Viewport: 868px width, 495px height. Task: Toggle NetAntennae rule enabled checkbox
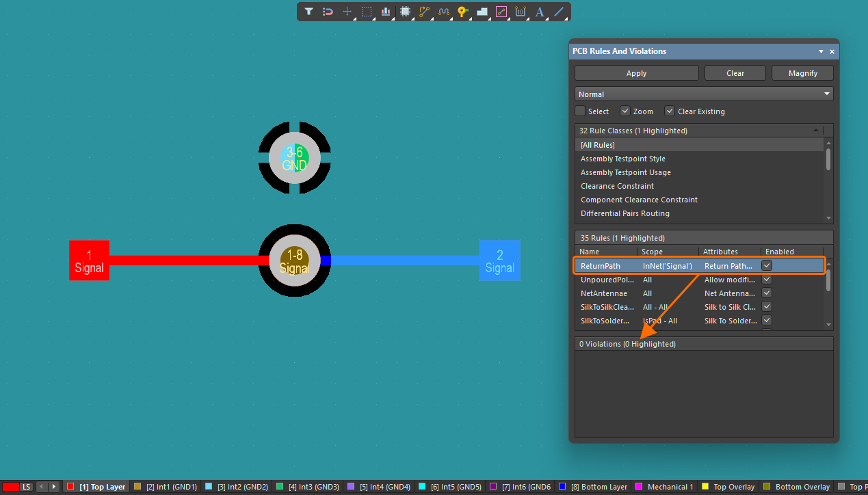tap(767, 293)
